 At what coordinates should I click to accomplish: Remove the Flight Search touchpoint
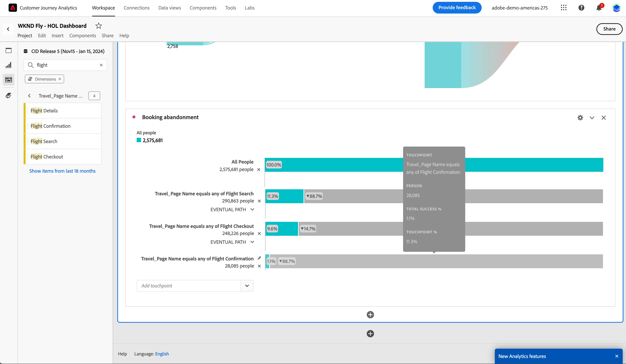tap(259, 201)
